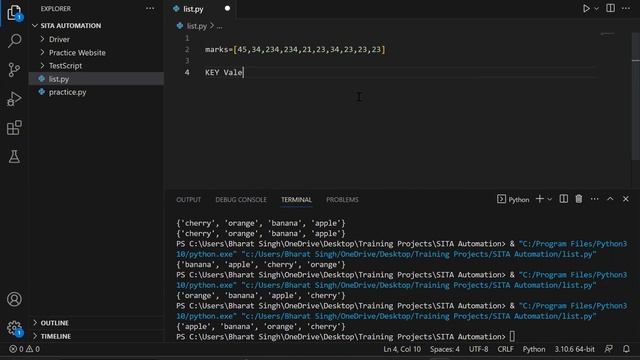
Task: Open the Search view icon
Action: click(x=14, y=40)
